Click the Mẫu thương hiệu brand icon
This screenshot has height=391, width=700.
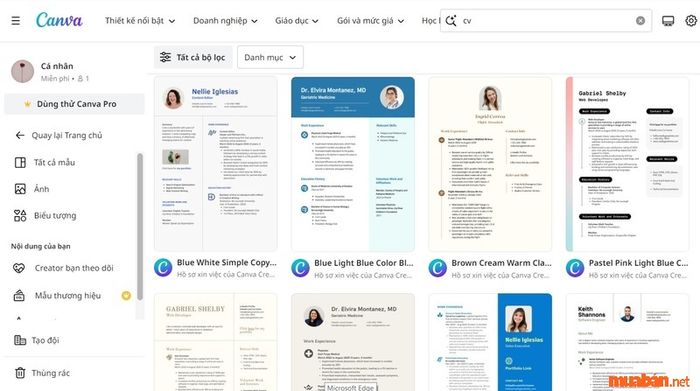[x=19, y=295]
